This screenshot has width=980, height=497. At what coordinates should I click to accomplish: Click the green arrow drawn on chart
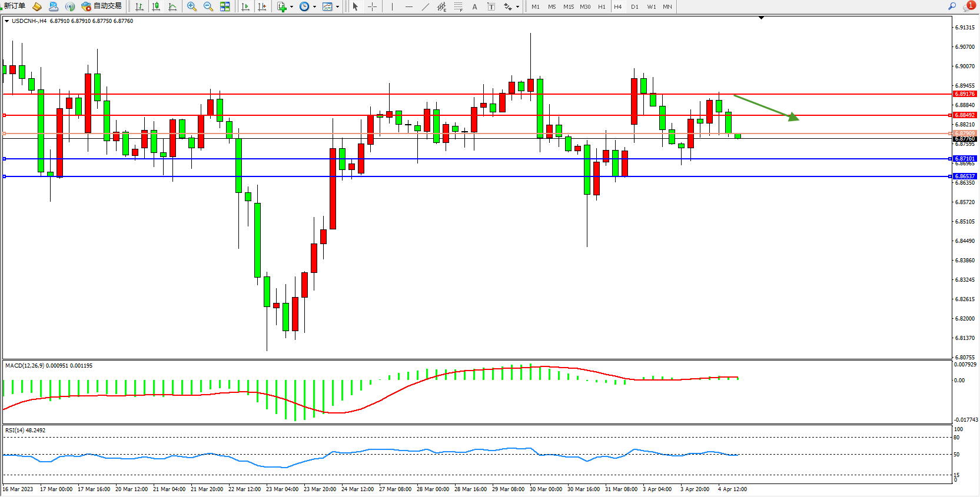click(x=765, y=107)
